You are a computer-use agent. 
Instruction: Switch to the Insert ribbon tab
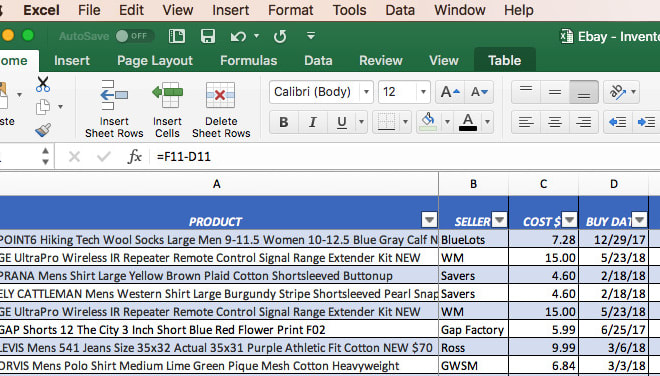coord(72,61)
